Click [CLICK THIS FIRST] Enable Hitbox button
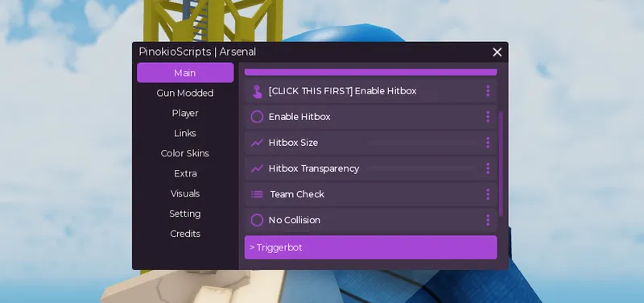Image resolution: width=644 pixels, height=303 pixels. [x=370, y=91]
